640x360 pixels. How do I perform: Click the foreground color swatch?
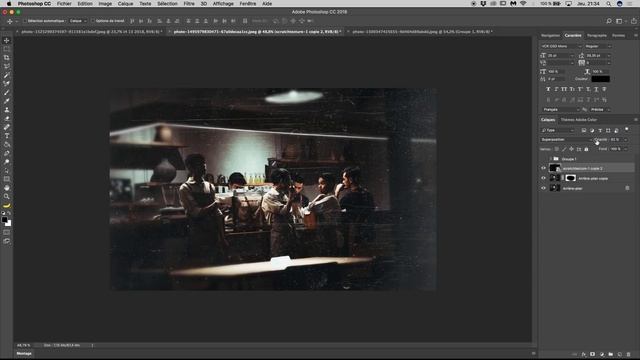[4, 220]
